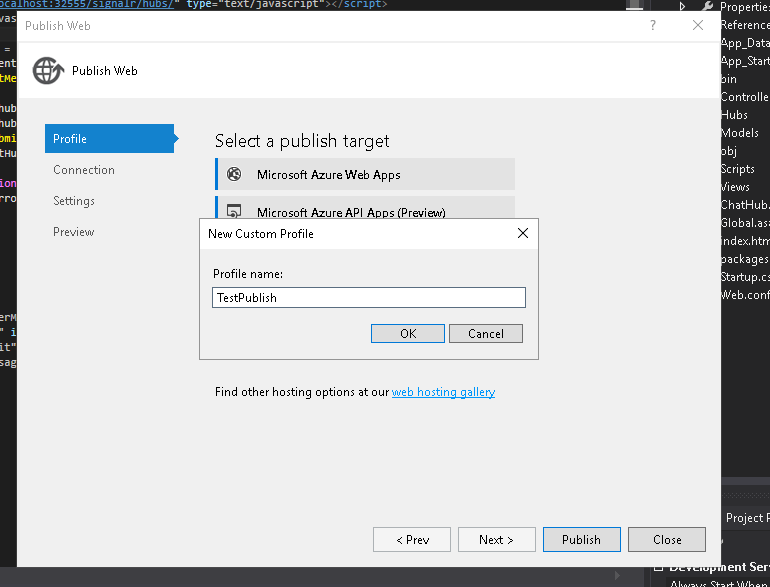Expand the Properties node arrow

tap(683, 6)
